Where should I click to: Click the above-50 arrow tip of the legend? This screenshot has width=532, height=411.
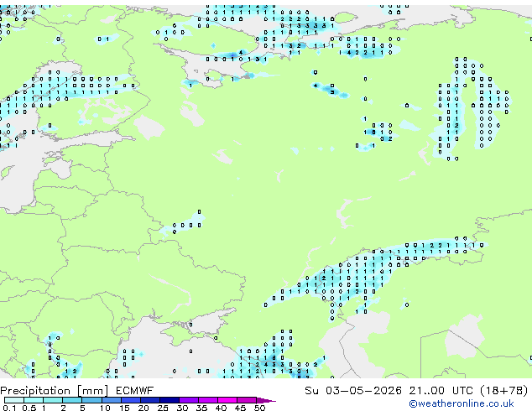266,400
